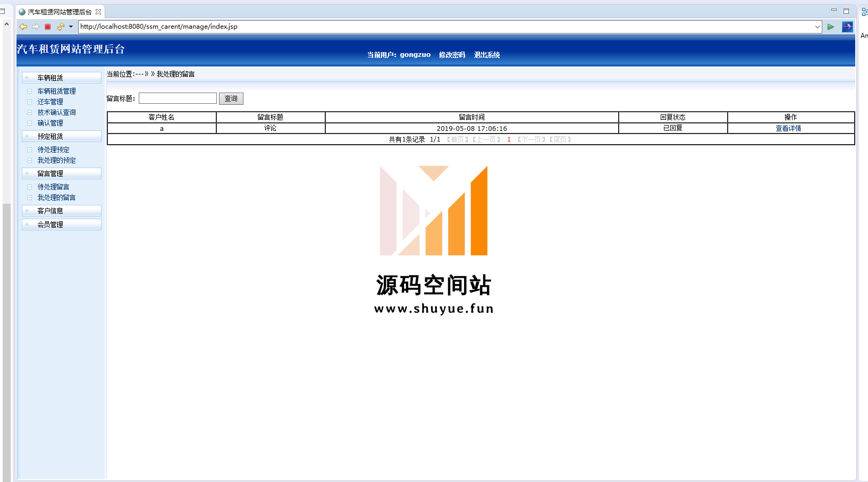868x482 pixels.
Task: Open page in external web browser icon
Action: tap(847, 27)
